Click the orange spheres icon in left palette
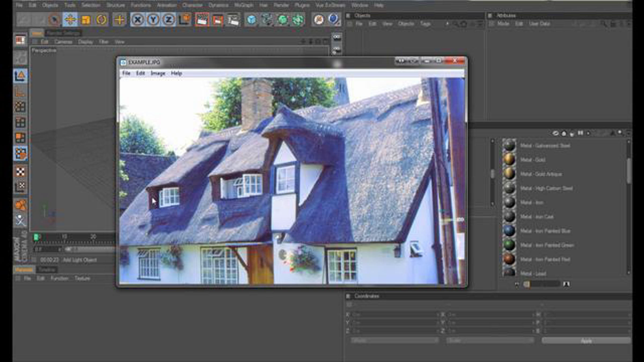 [x=20, y=205]
